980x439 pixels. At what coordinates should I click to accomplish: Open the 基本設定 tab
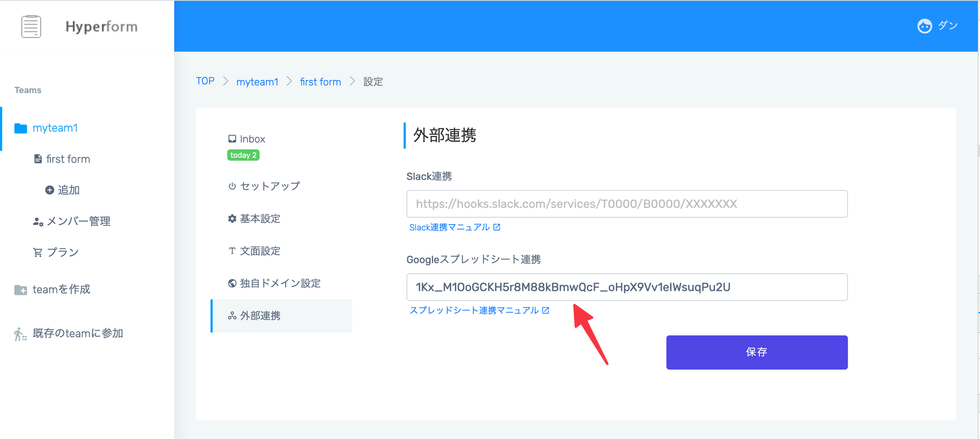[260, 219]
